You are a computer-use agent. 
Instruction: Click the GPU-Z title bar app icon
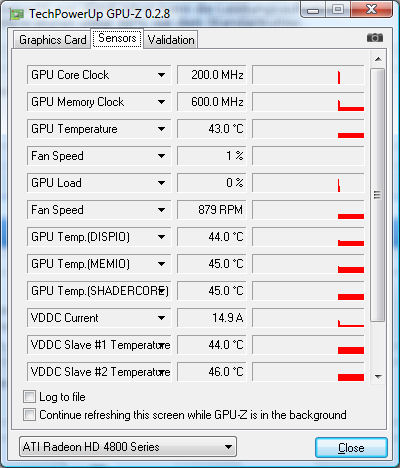(x=16, y=14)
